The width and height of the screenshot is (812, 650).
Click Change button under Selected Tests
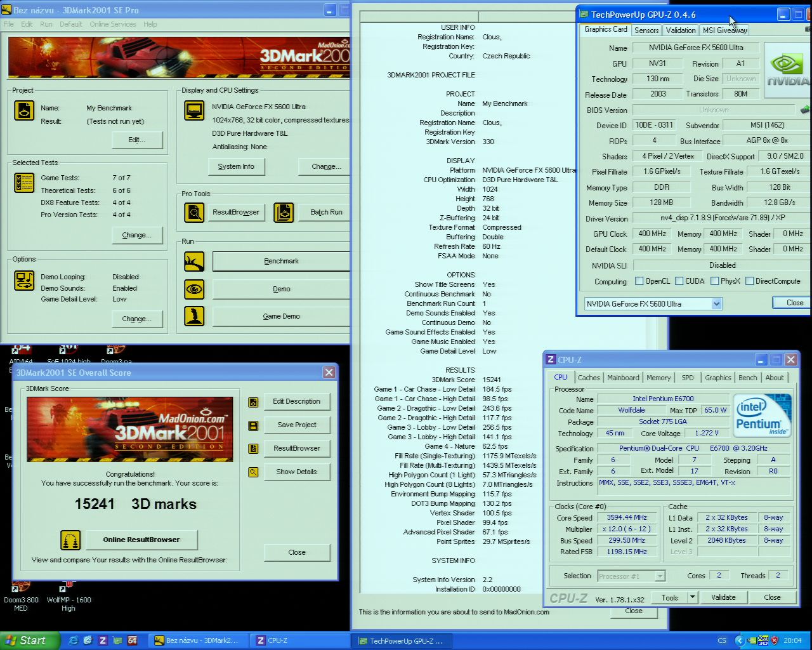click(137, 235)
